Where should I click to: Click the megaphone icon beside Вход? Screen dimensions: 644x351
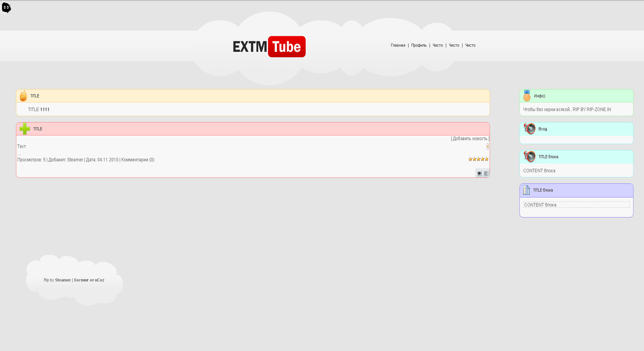(x=530, y=129)
